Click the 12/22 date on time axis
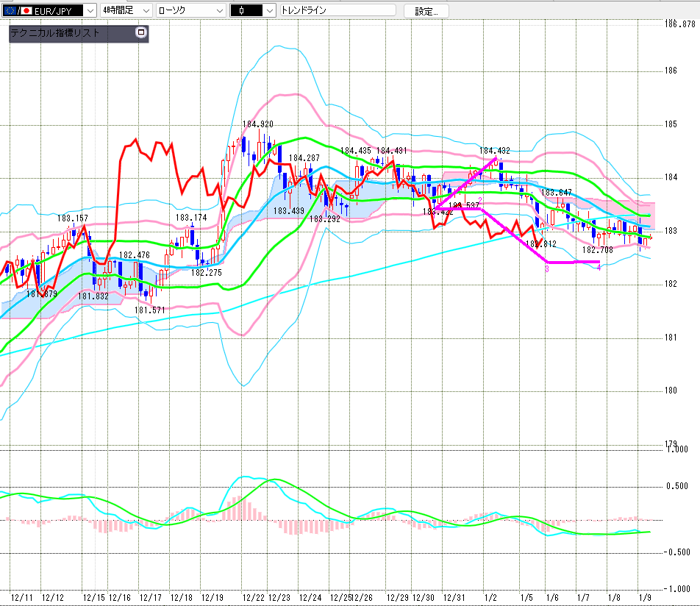The height and width of the screenshot is (606, 700). coord(253,598)
